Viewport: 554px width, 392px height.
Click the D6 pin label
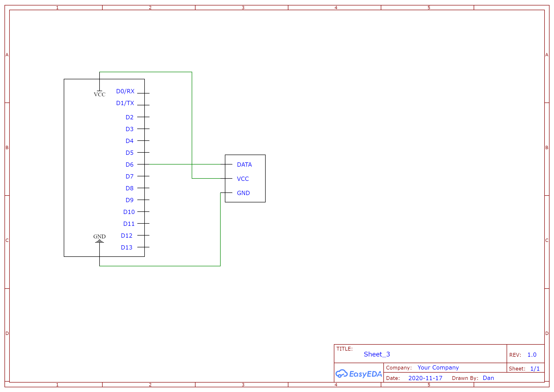[x=130, y=165]
